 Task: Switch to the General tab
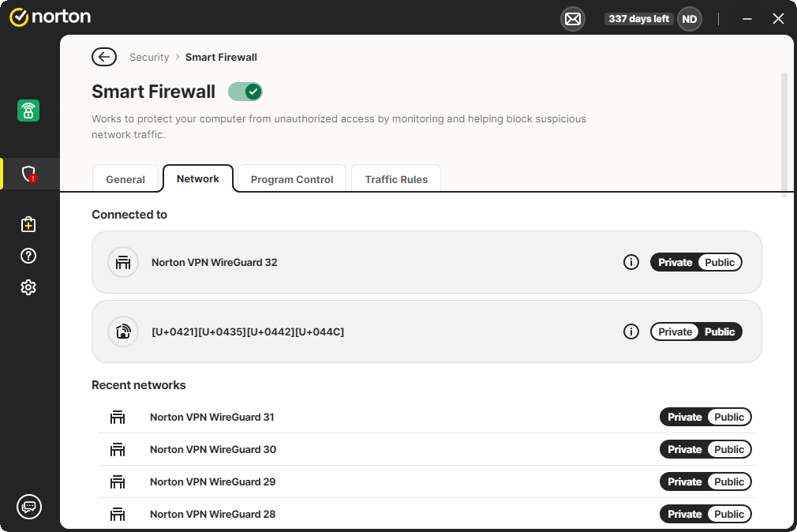click(125, 179)
